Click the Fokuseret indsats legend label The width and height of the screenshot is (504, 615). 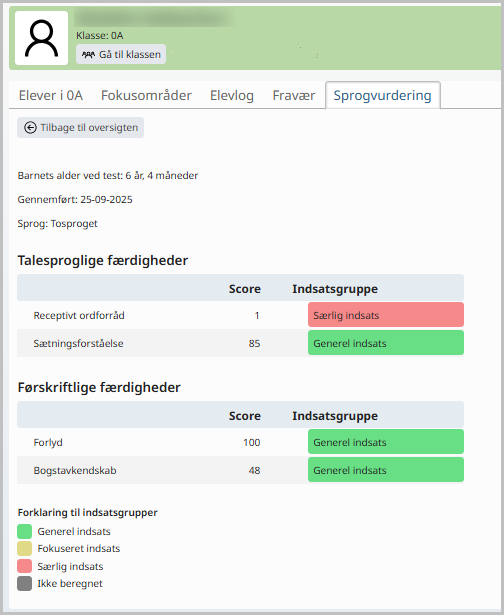tap(78, 549)
